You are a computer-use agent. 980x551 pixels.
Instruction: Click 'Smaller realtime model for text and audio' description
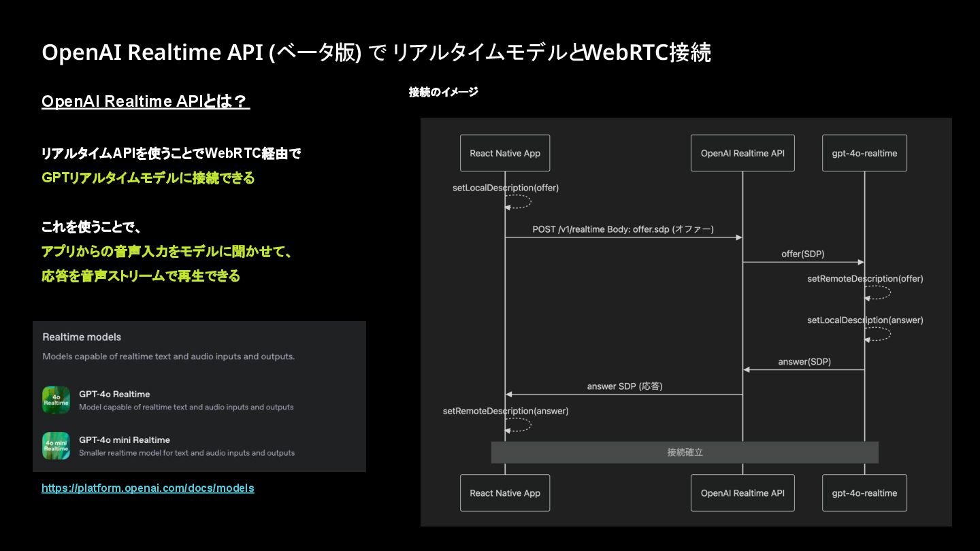pyautogui.click(x=187, y=453)
